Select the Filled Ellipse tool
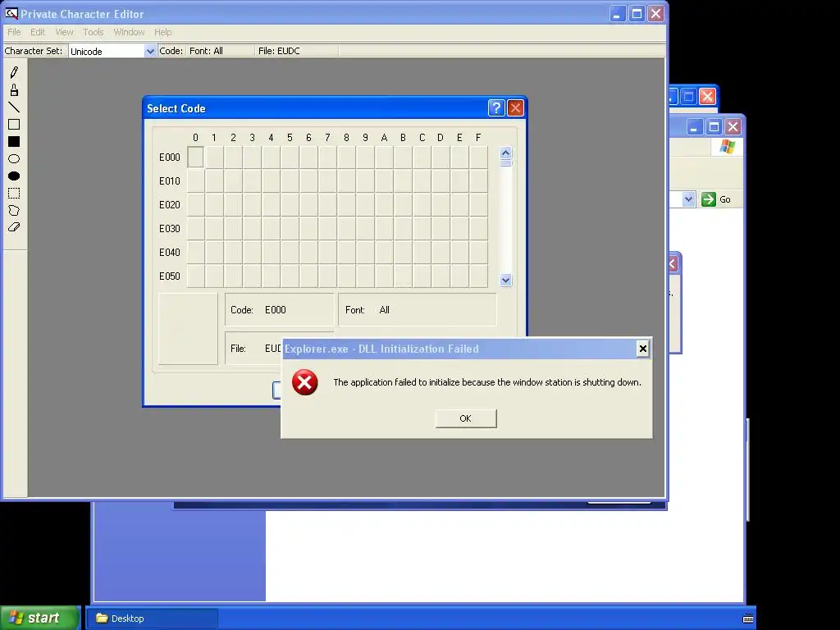 coord(14,176)
